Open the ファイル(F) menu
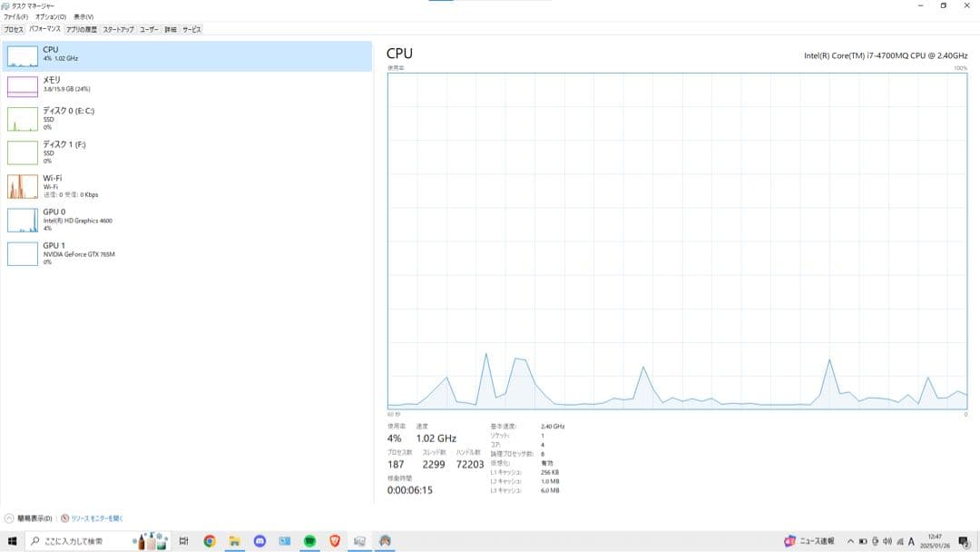 coord(15,16)
